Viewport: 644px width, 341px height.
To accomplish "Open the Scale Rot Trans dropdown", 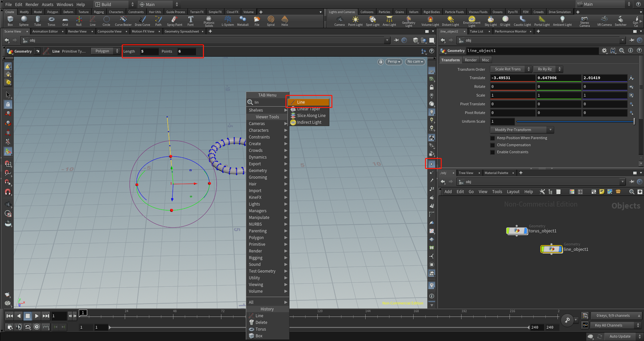I will (511, 69).
